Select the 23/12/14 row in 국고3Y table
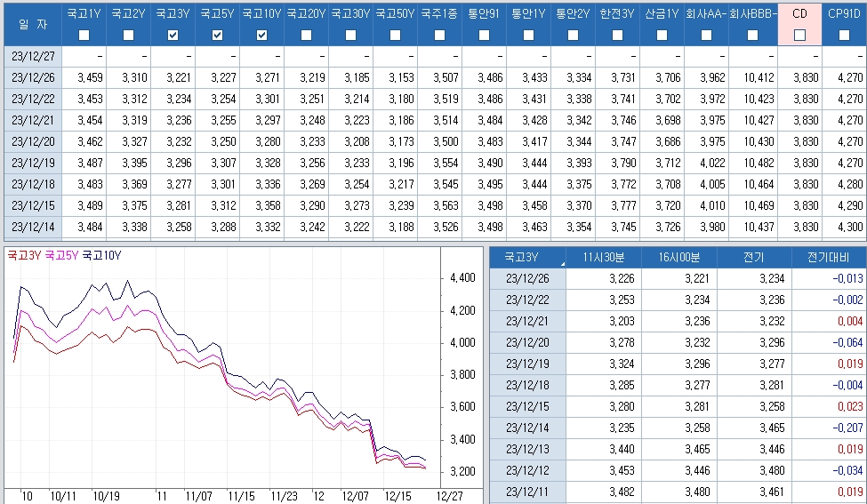This screenshot has width=867, height=504. (x=678, y=428)
